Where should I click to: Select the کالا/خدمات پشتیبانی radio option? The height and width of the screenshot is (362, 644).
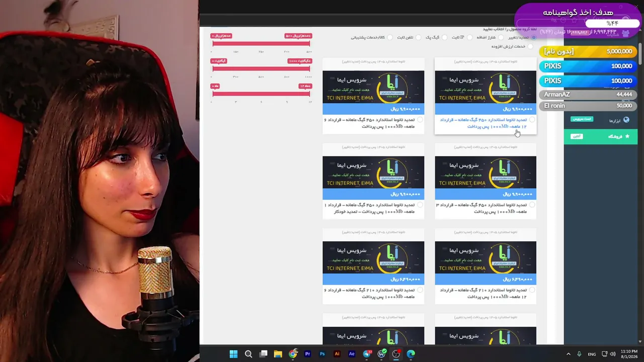click(390, 37)
